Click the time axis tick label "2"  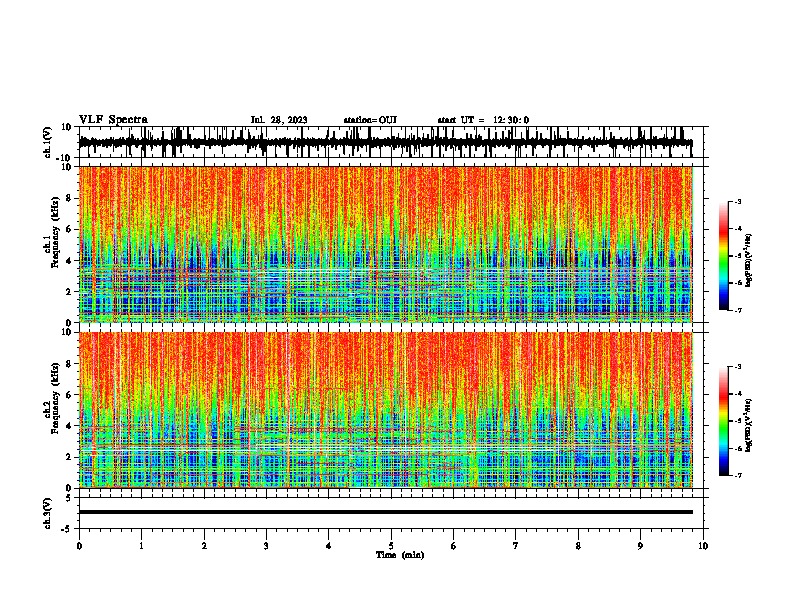204,546
